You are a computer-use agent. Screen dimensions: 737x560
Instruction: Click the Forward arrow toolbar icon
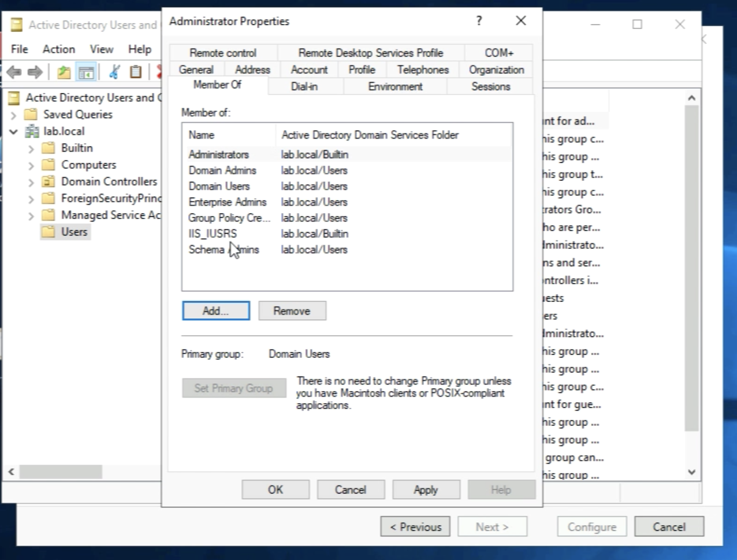pyautogui.click(x=35, y=72)
